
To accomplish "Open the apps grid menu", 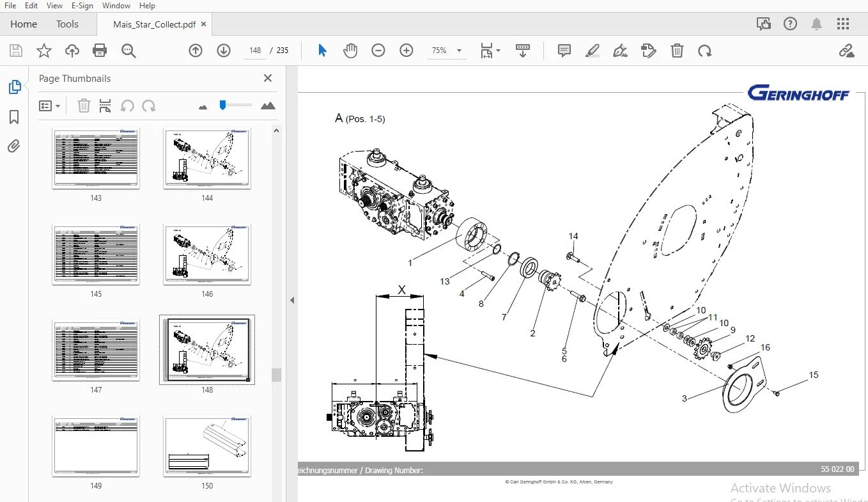I will (843, 24).
